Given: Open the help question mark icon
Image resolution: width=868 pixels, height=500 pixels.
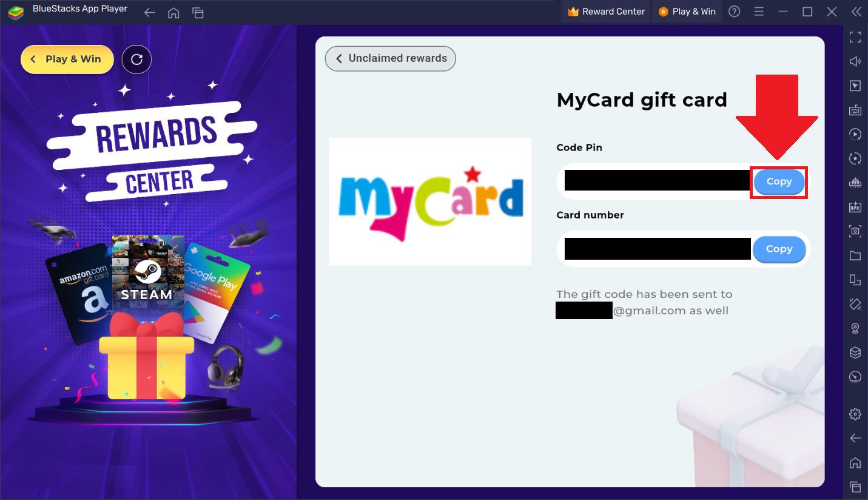Looking at the screenshot, I should pos(735,12).
